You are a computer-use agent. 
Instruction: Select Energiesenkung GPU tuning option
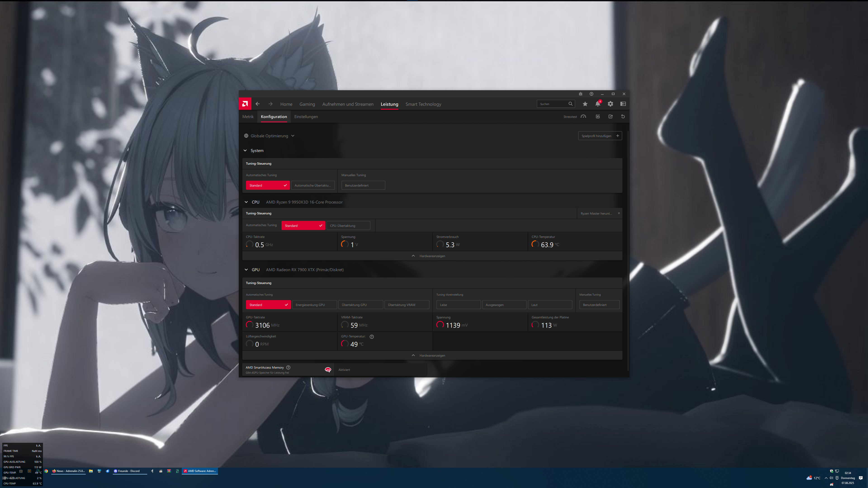coord(314,305)
